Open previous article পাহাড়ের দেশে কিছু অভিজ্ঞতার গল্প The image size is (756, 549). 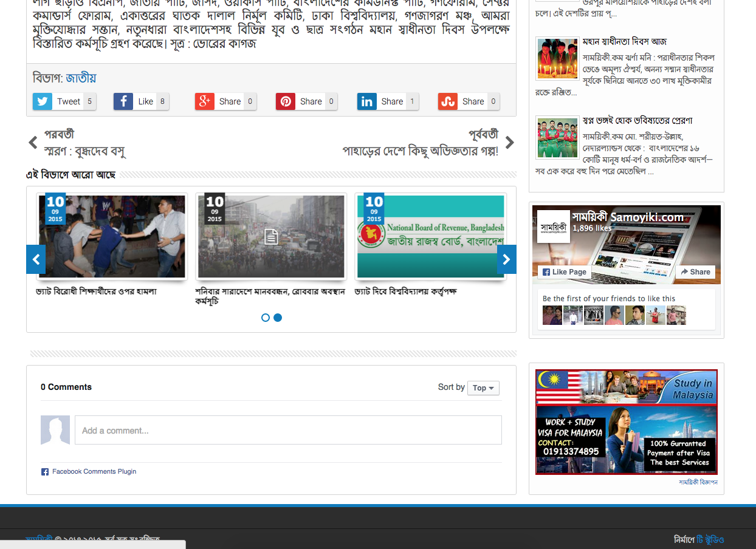421,151
